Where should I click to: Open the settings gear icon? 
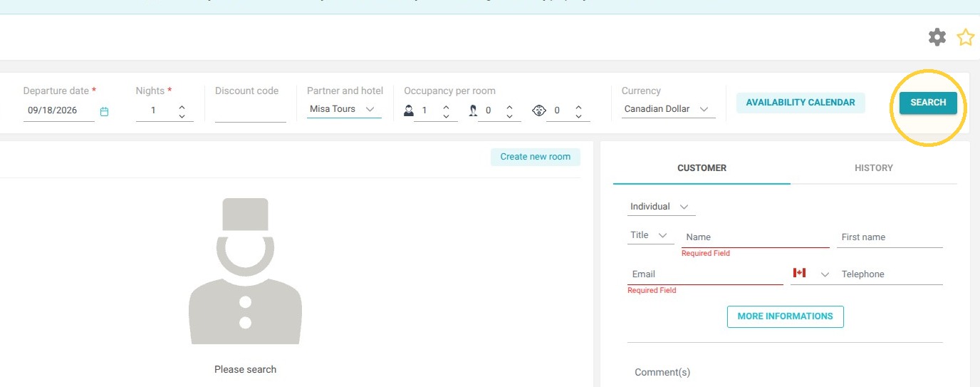pos(937,37)
